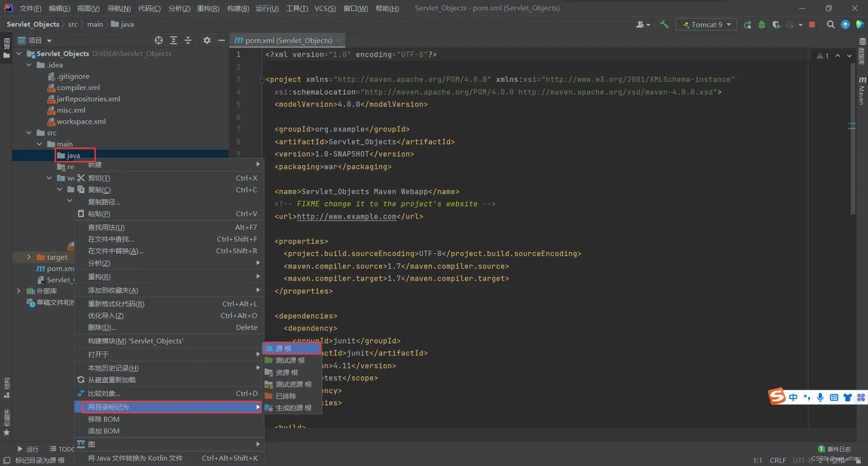Viewport: 868px width, 466px height.
Task: Collapse the src folder
Action: (x=29, y=133)
